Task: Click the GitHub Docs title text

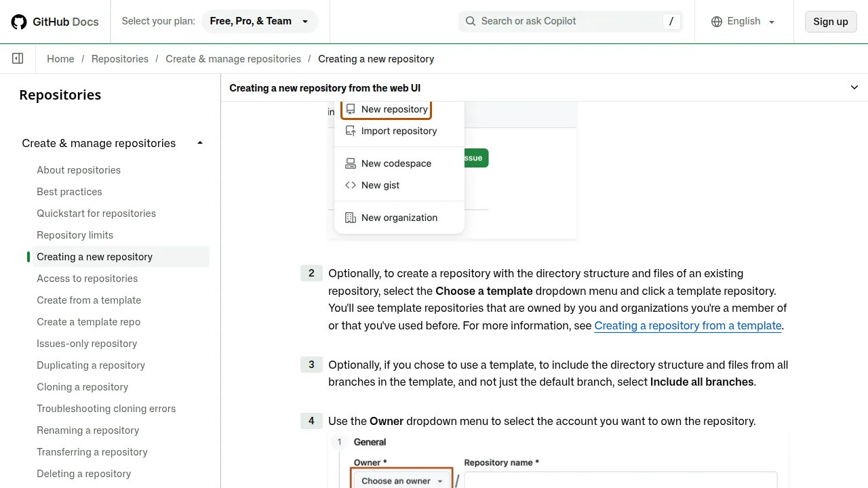Action: [x=66, y=22]
